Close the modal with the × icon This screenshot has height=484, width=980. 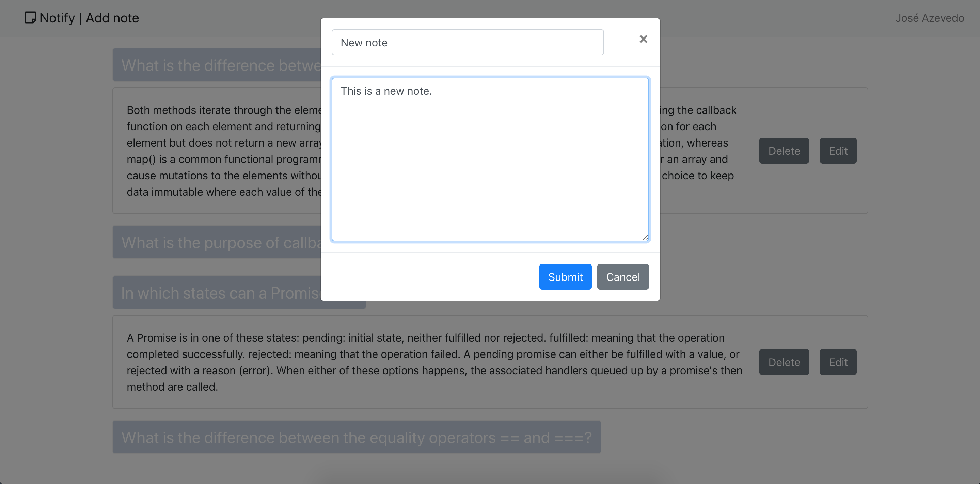[x=643, y=39]
